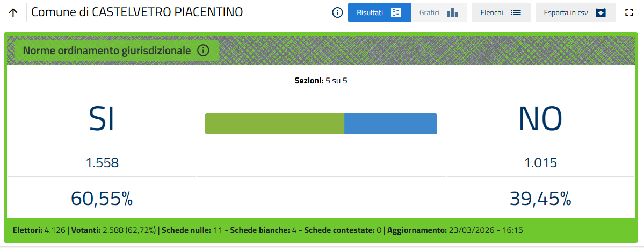
Task: Click the results list icon in Risultati
Action: click(396, 12)
